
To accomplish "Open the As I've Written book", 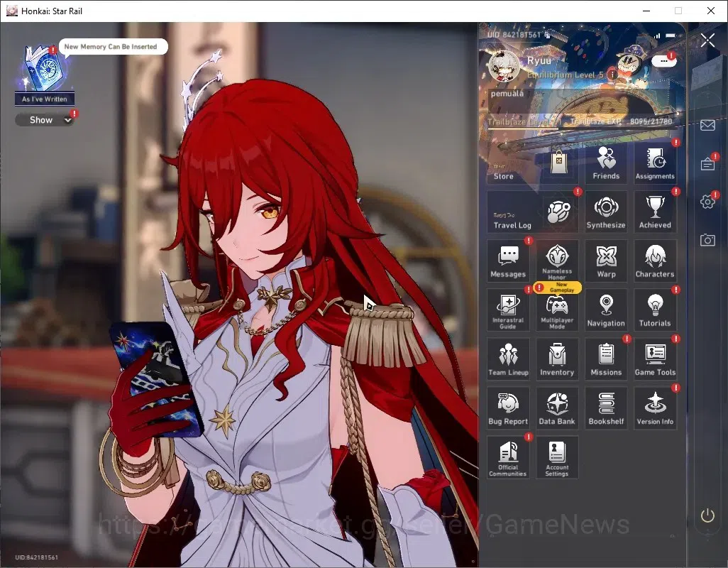I will pyautogui.click(x=45, y=75).
